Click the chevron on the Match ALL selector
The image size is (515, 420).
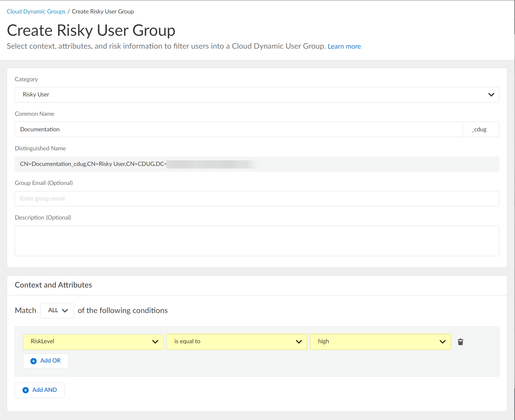click(x=65, y=311)
